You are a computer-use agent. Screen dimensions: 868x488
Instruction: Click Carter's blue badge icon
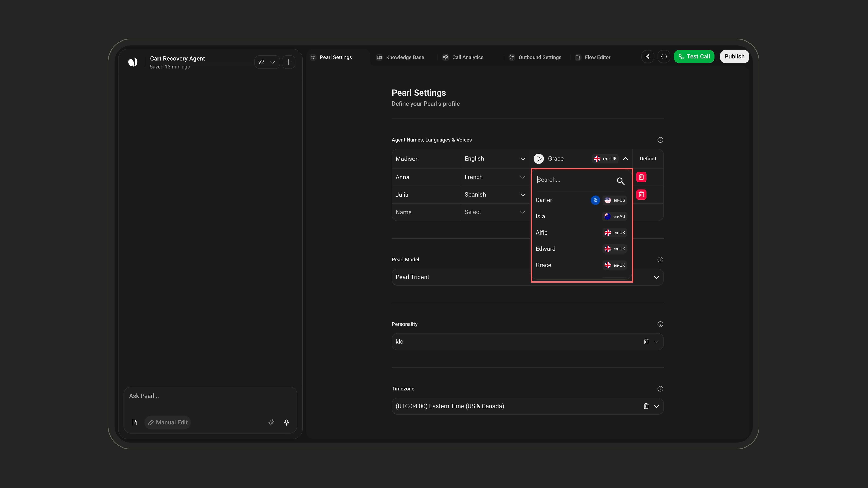point(595,200)
